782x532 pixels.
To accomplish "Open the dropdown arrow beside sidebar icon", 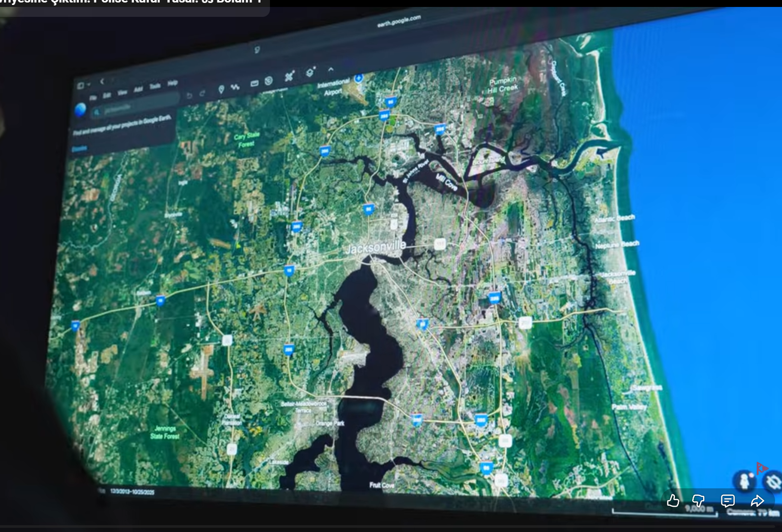I will coord(88,85).
